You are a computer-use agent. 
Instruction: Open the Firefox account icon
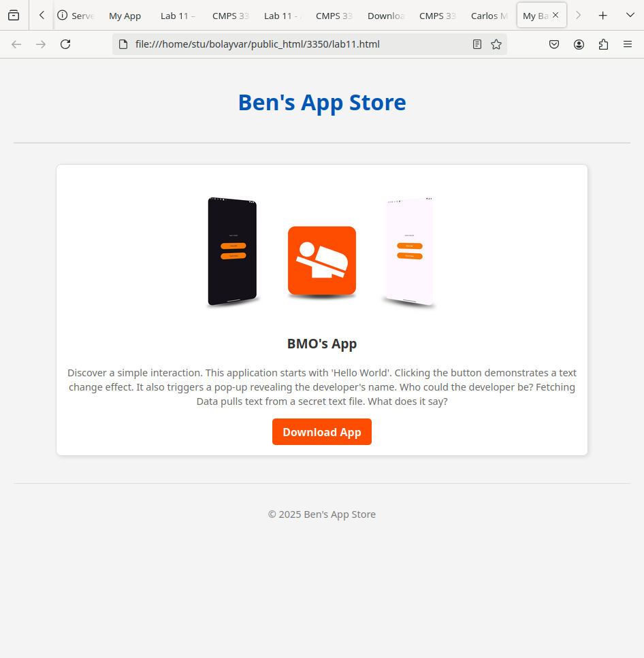(579, 44)
